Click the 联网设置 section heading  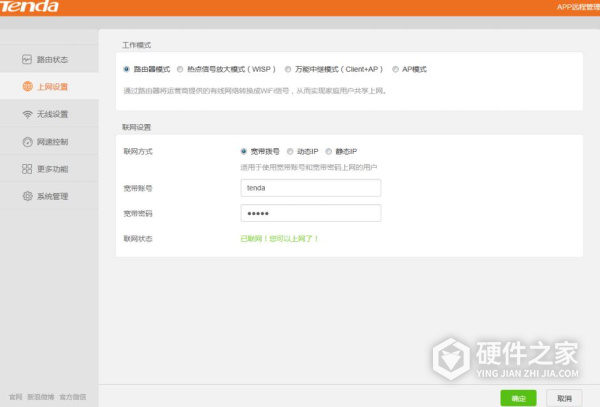pos(137,127)
